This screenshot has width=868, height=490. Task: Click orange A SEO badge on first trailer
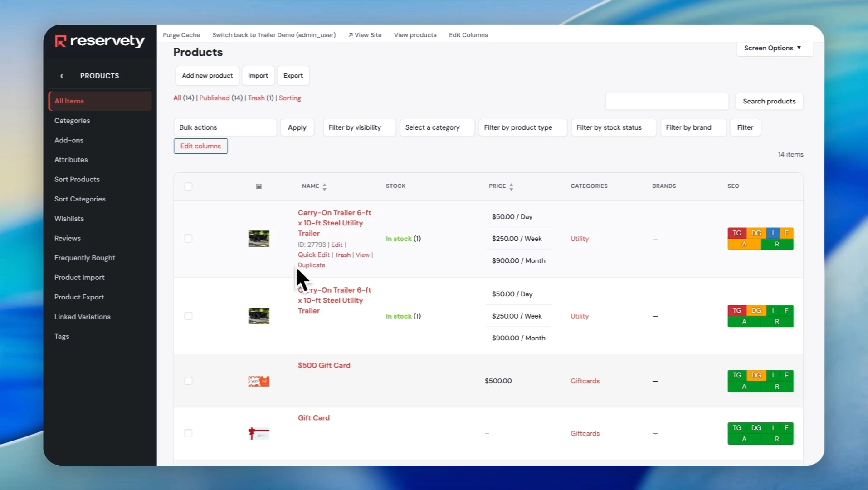(x=744, y=244)
